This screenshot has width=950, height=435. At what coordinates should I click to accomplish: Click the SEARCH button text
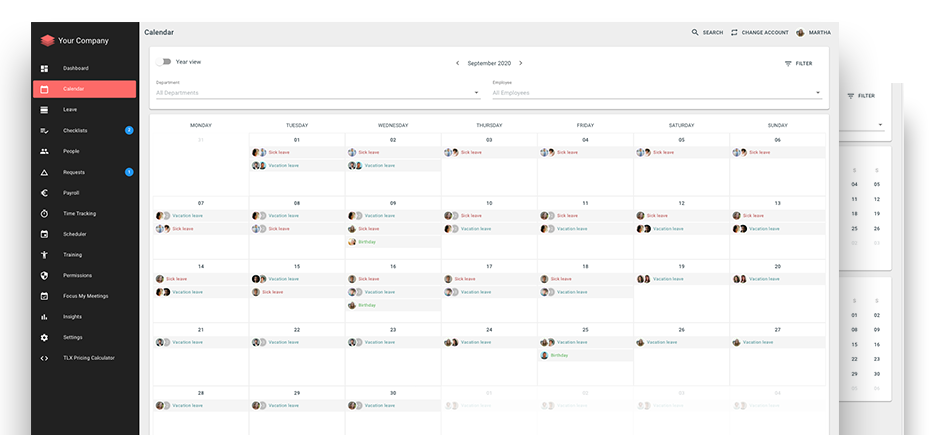click(712, 33)
